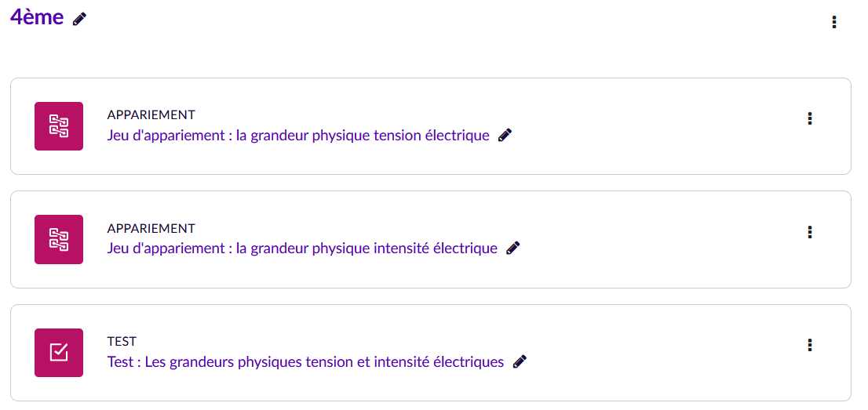This screenshot has height=410, width=868.
Task: Click the matching icon for the intensité électrique activity
Action: coord(59,239)
